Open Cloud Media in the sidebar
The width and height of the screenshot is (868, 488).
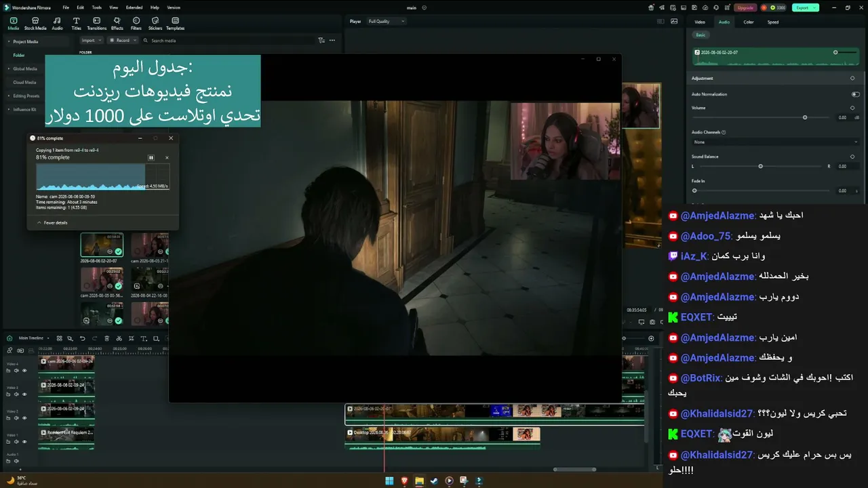[x=24, y=82]
